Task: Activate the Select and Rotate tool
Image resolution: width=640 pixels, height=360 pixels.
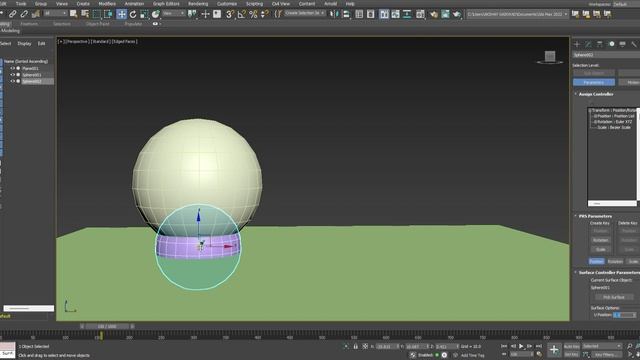Action: point(133,14)
